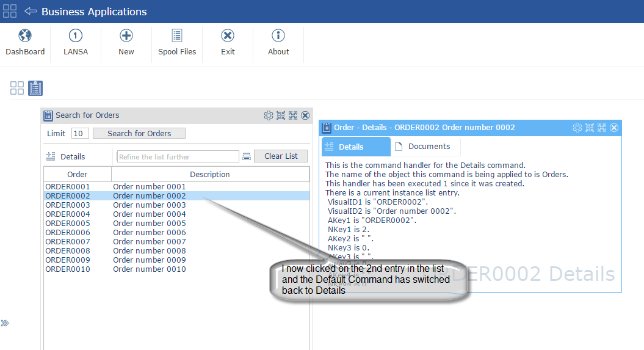Open settings gear in Search for Orders panel

268,115
